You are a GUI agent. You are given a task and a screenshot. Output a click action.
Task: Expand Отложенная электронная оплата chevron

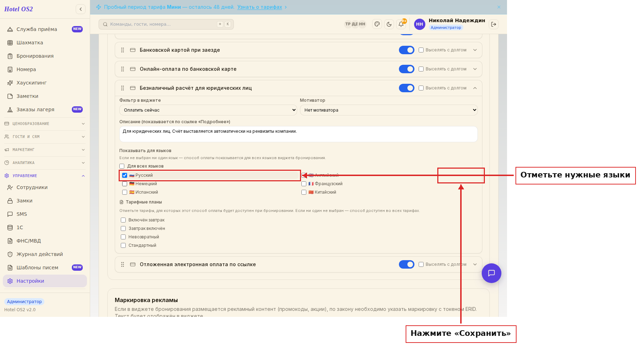click(475, 264)
